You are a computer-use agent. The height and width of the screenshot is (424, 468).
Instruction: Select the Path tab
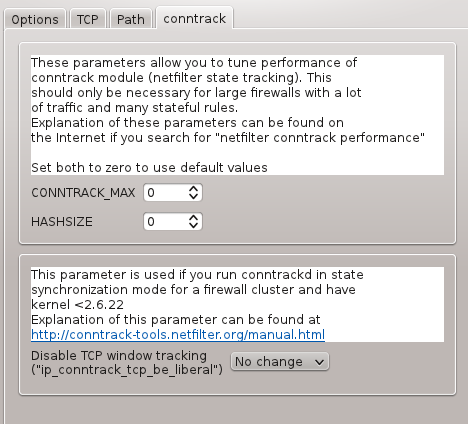pos(131,19)
